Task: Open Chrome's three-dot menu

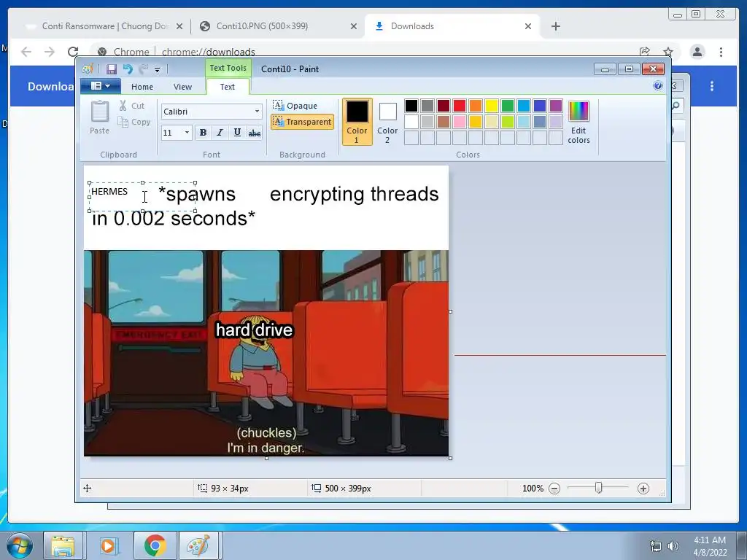Action: (x=721, y=52)
